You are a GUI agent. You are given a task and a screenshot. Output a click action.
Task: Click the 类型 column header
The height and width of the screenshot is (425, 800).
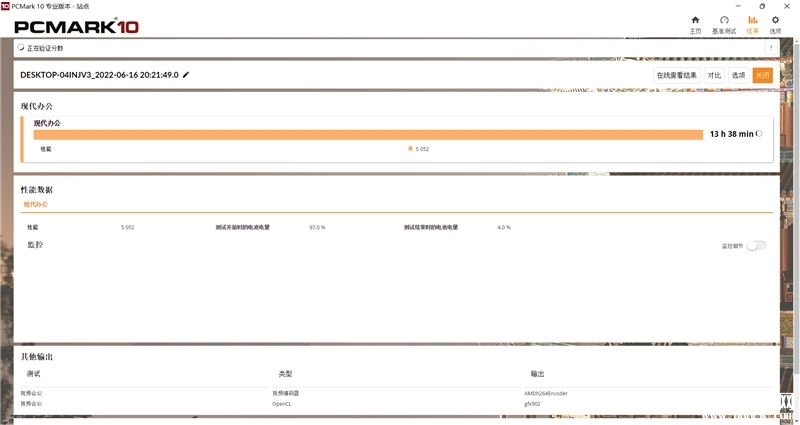click(285, 373)
